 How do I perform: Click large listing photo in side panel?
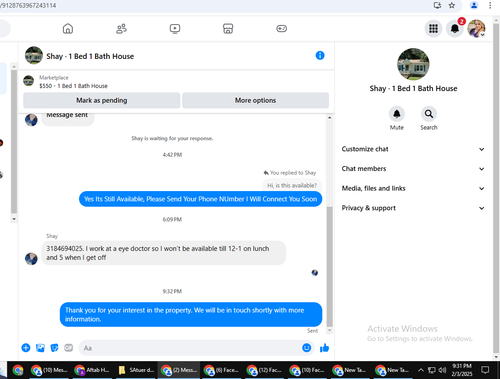click(413, 64)
